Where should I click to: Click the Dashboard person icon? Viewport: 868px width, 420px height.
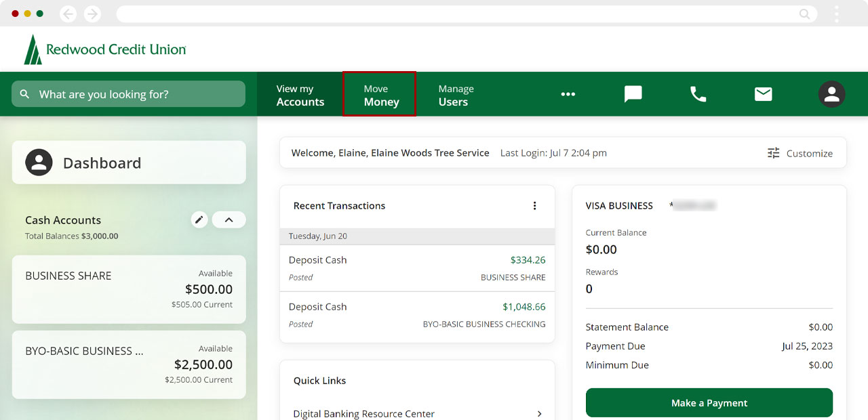click(x=39, y=163)
